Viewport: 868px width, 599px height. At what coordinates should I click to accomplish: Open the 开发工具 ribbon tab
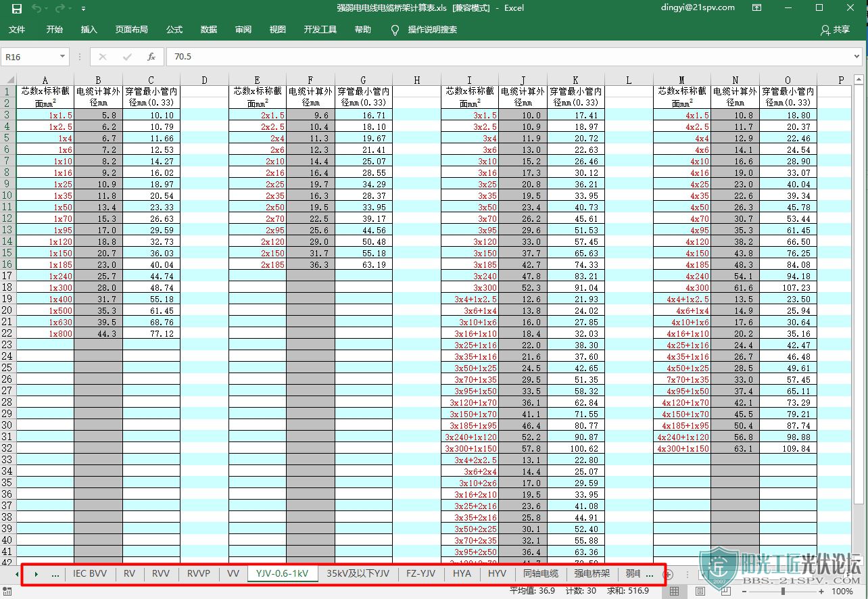[x=320, y=30]
